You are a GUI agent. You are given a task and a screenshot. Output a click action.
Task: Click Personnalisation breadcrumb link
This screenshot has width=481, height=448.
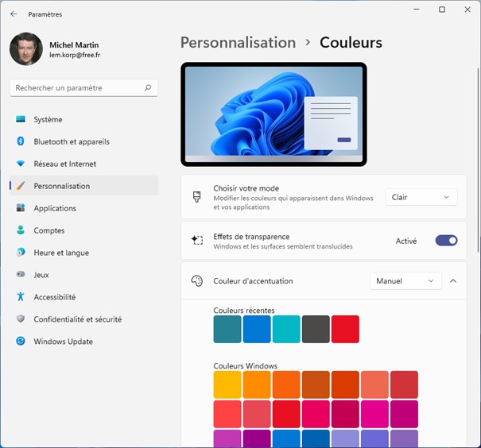point(238,43)
